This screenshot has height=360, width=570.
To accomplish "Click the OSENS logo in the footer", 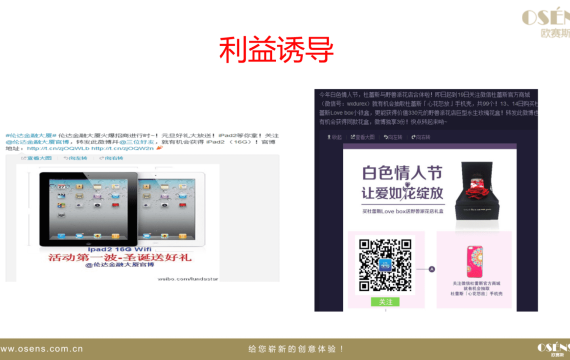I will tap(554, 349).
